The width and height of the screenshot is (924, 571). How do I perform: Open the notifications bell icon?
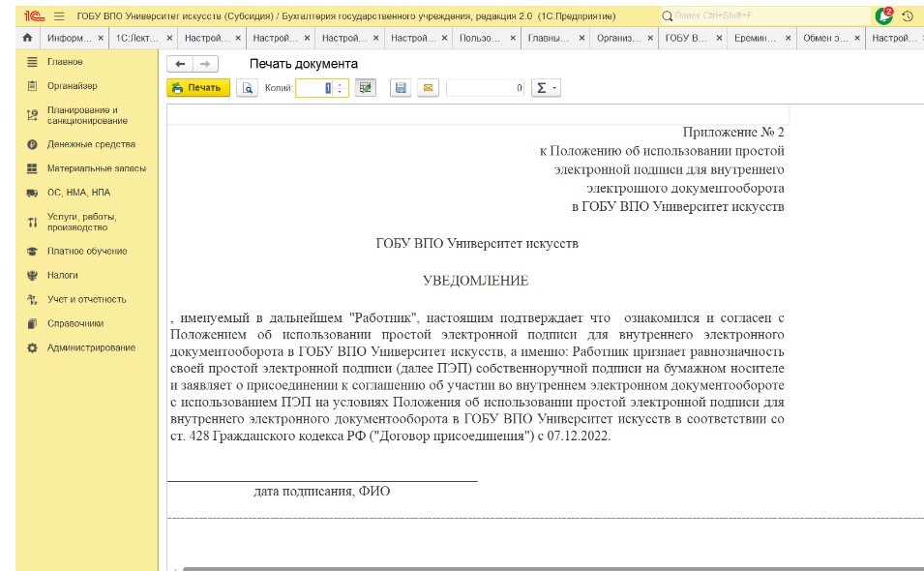pos(883,15)
